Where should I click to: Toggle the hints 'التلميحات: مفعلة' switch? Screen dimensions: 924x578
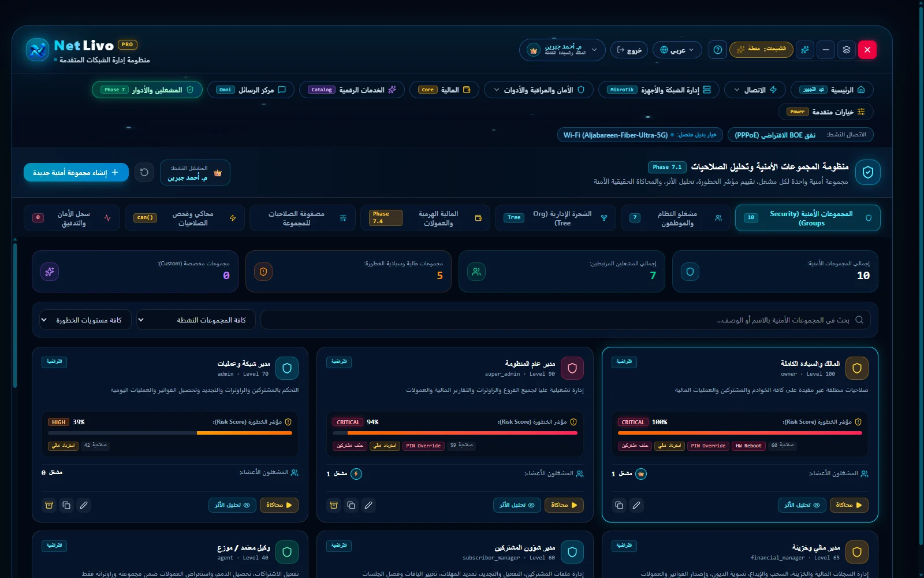(x=762, y=50)
